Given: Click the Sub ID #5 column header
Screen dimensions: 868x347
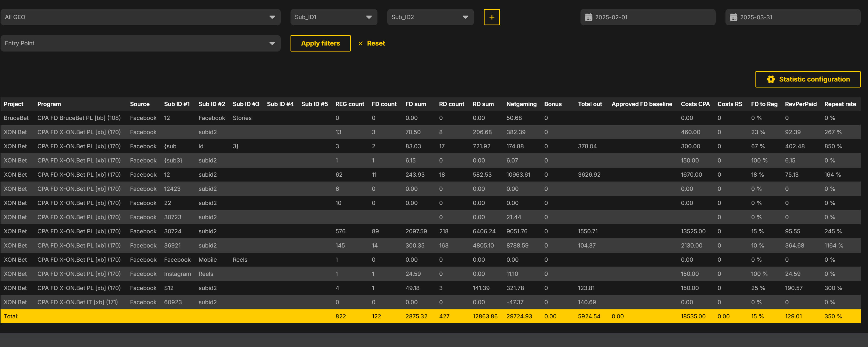Looking at the screenshot, I should [314, 104].
